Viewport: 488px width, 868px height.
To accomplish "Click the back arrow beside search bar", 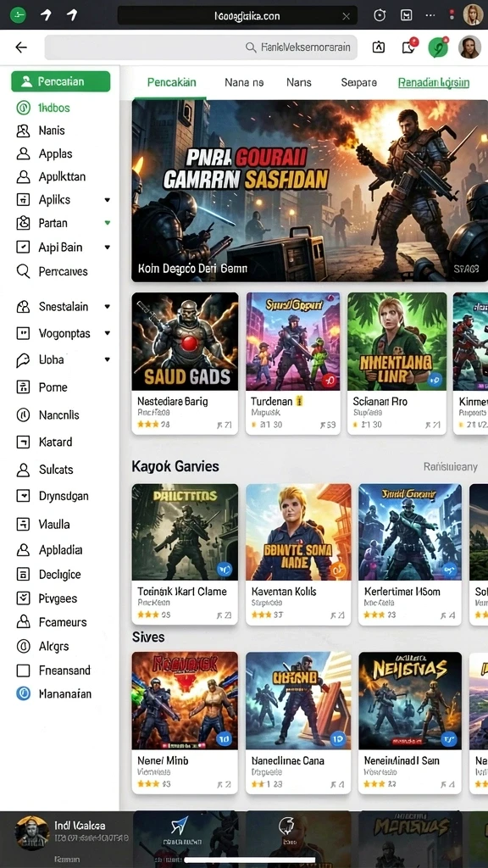I will [x=21, y=47].
